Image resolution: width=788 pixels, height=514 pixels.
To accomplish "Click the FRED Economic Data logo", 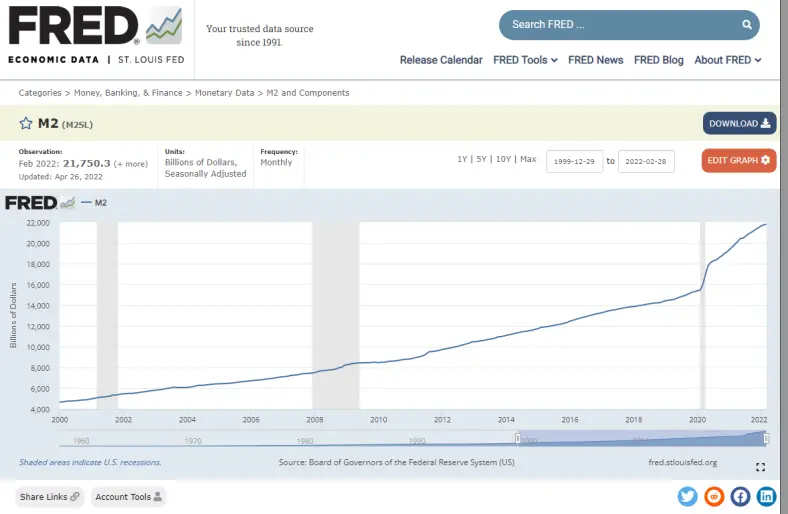I will pos(95,36).
